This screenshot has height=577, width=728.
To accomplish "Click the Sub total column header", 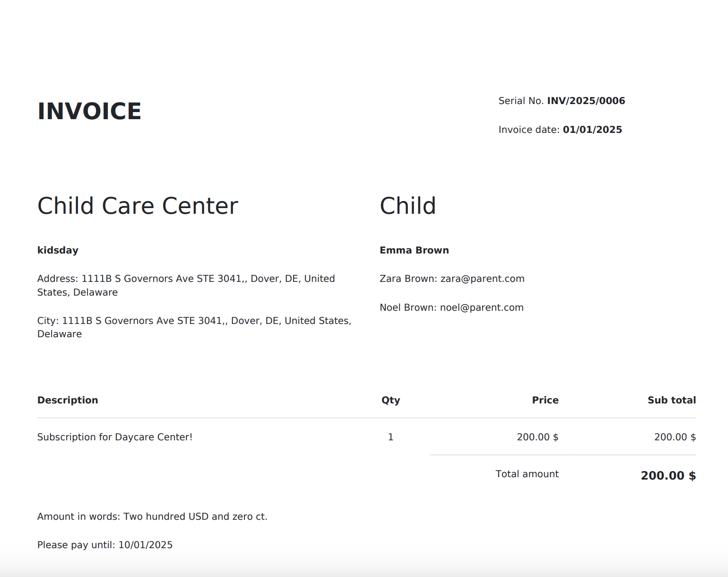I will coord(672,400).
